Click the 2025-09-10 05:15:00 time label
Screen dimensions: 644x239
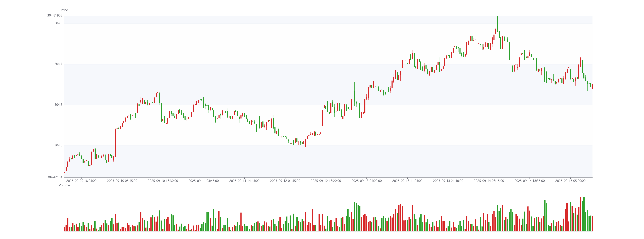tap(122, 181)
